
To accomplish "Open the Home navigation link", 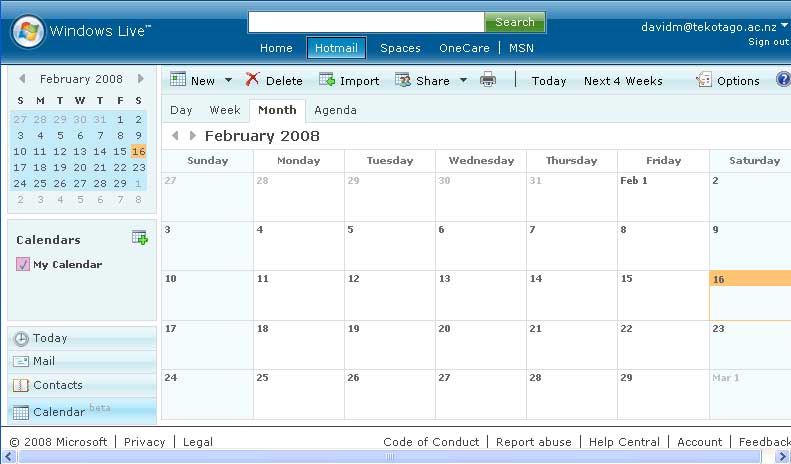I will pos(276,48).
